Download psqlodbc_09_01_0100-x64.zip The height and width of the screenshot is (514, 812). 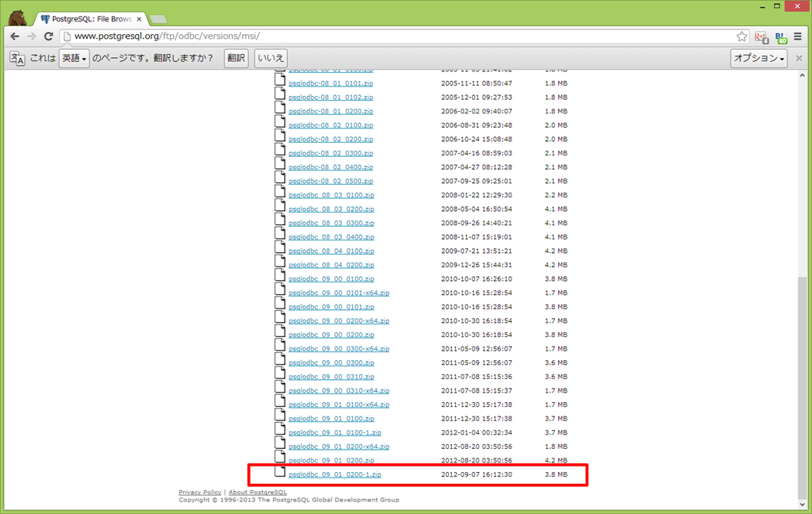(x=339, y=405)
